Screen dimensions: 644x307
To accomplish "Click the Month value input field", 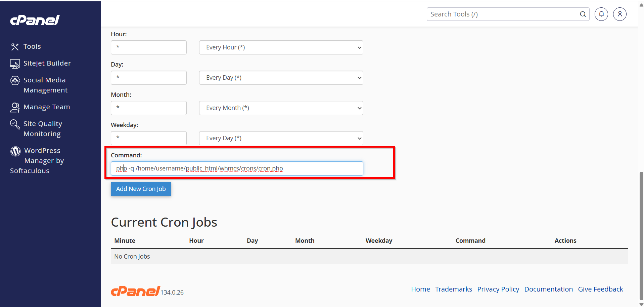I will tap(149, 108).
